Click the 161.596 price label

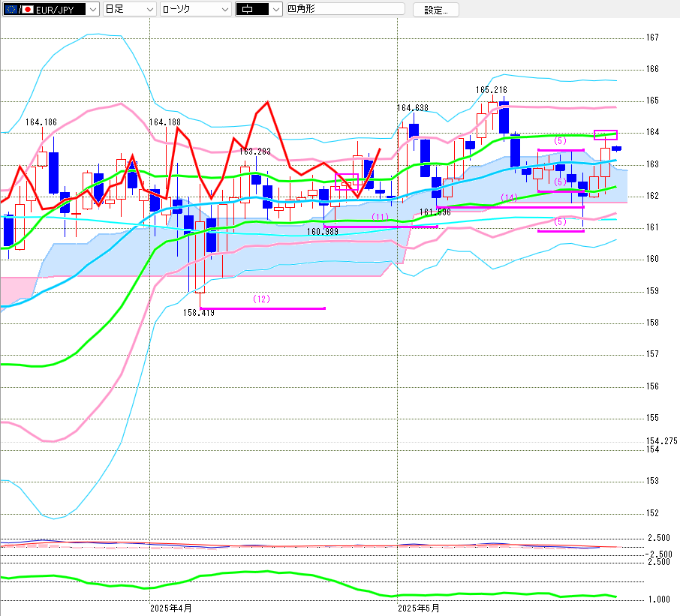(x=435, y=212)
